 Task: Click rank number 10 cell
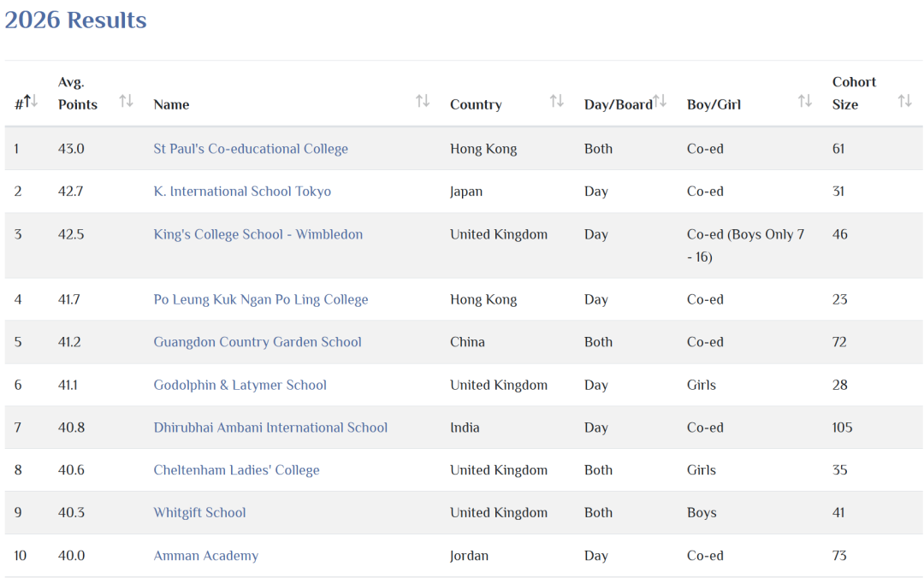coord(20,556)
